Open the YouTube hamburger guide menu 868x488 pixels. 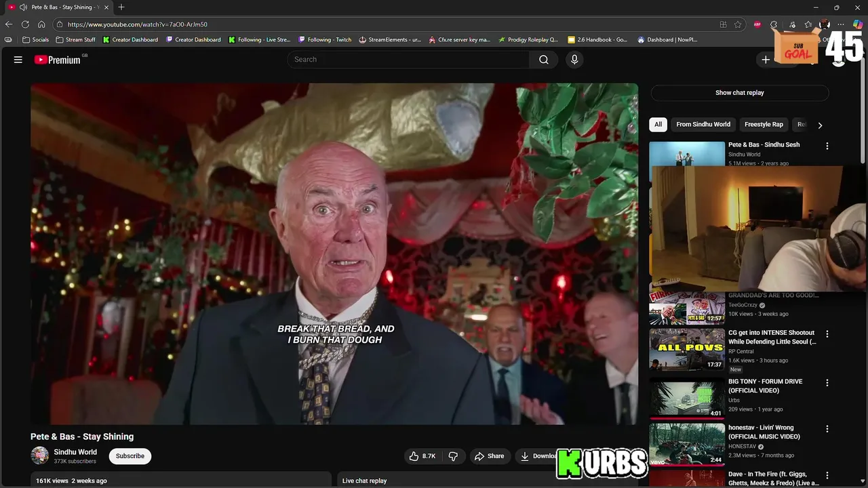(18, 60)
